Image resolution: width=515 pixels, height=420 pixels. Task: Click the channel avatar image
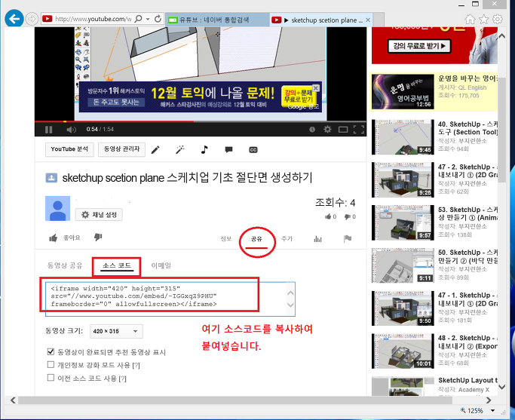[x=57, y=209]
